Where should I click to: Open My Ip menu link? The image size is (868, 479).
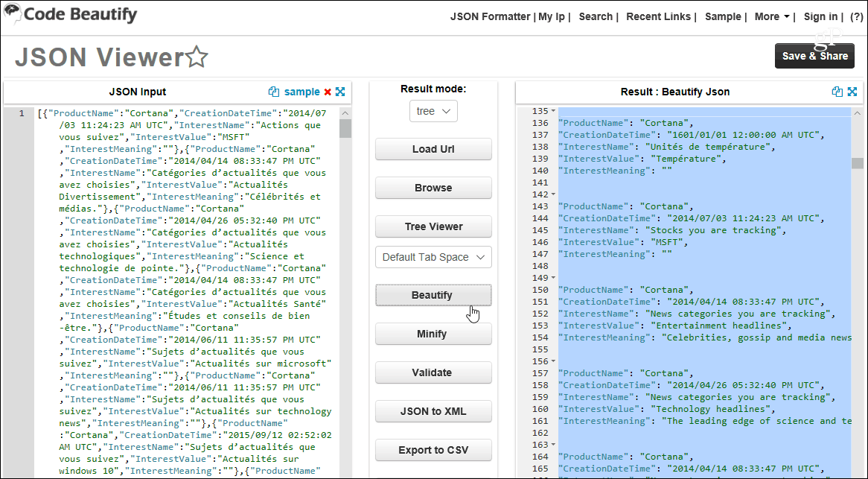coord(552,16)
